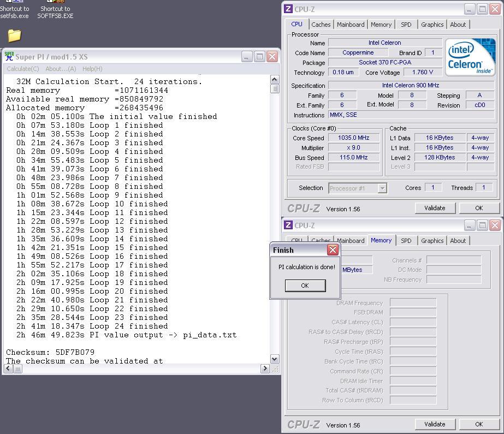
Task: Click Super PI scroll up arrow
Action: point(275,79)
